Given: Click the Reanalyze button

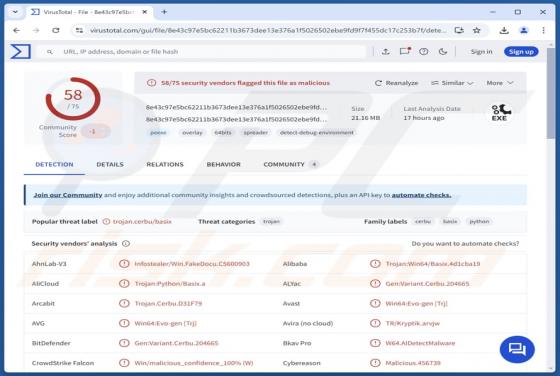Looking at the screenshot, I should (x=396, y=83).
